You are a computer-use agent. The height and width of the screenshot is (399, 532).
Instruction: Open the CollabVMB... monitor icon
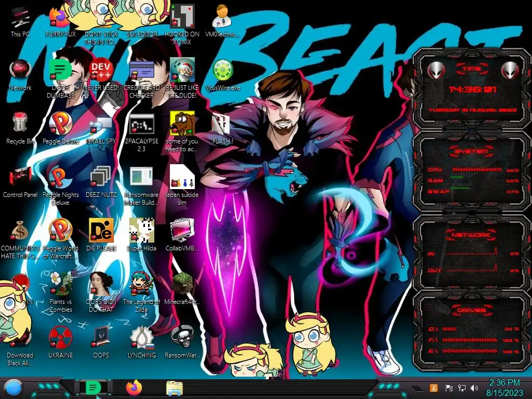coord(182,230)
